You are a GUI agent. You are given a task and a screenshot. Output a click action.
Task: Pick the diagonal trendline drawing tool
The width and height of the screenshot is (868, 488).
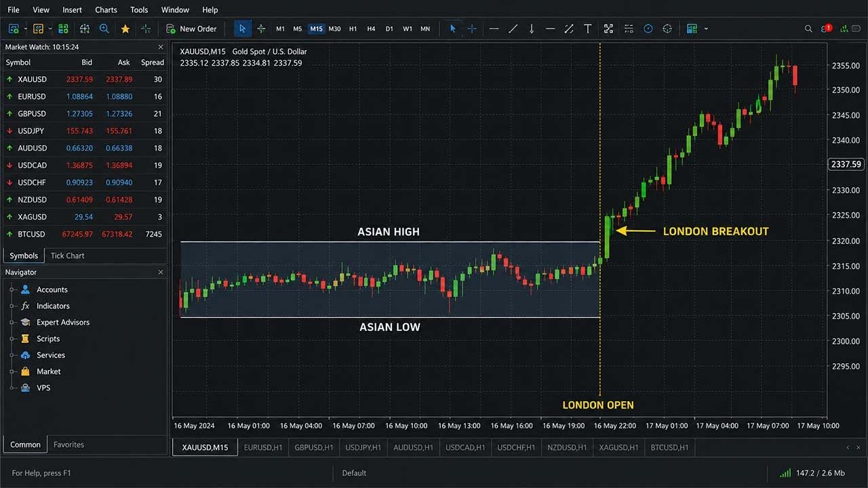(x=513, y=28)
